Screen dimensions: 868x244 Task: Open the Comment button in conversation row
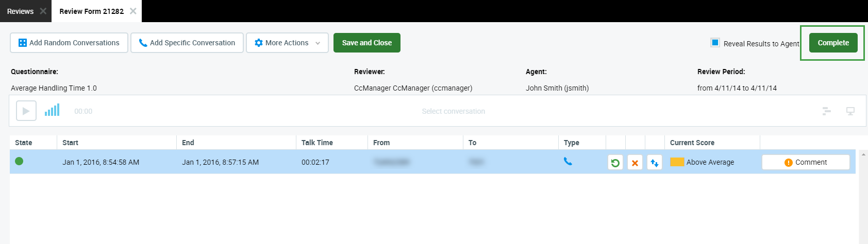click(x=805, y=162)
